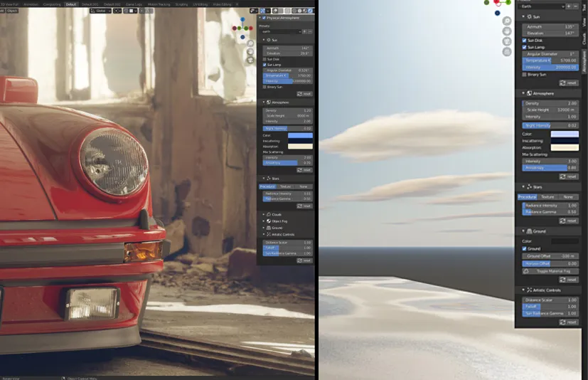The image size is (588, 380).
Task: Select wireframe shading mode icon
Action: [294, 11]
